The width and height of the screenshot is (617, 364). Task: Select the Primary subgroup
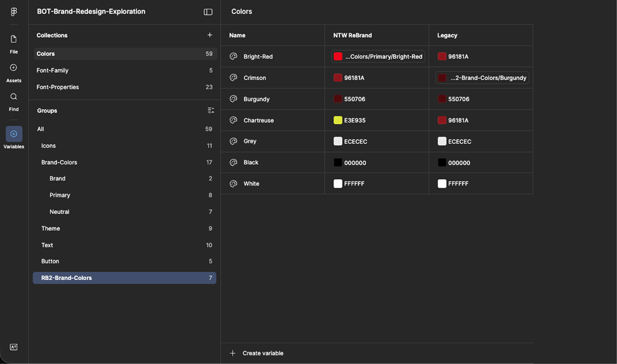pos(60,195)
